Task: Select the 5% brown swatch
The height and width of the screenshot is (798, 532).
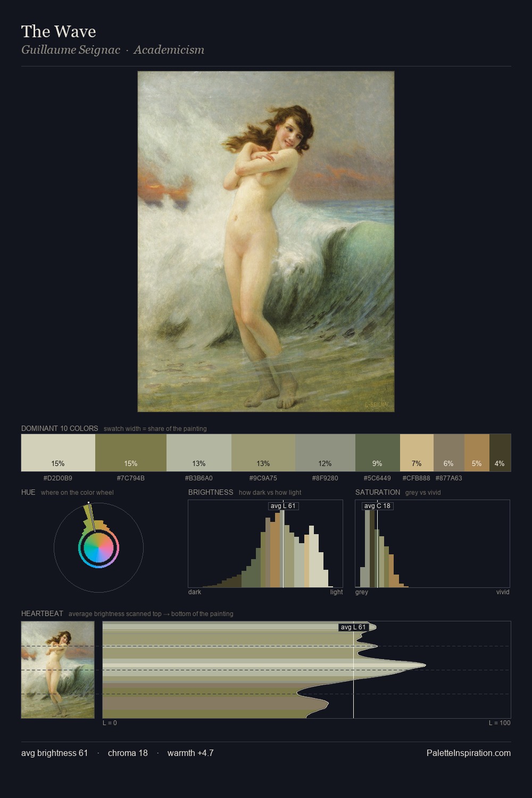Action: click(477, 453)
